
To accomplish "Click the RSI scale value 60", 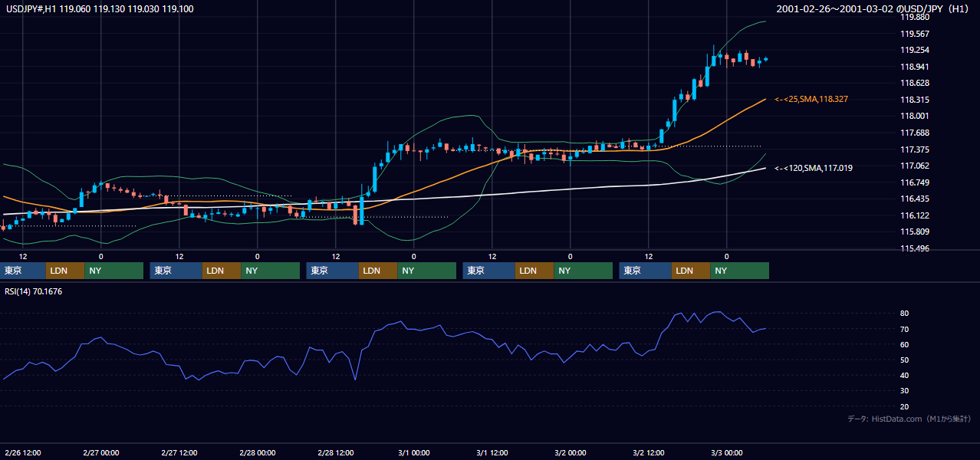I will (905, 344).
